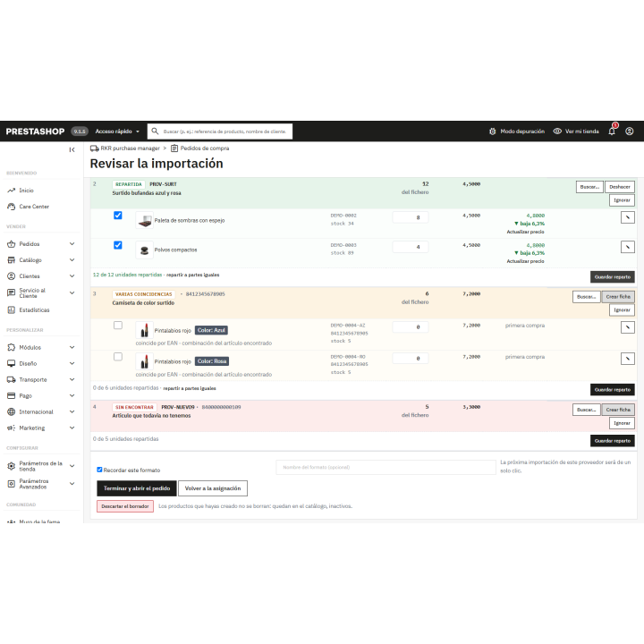Click quantity field for Polvos compactos
Image resolution: width=644 pixels, height=644 pixels.
click(411, 247)
